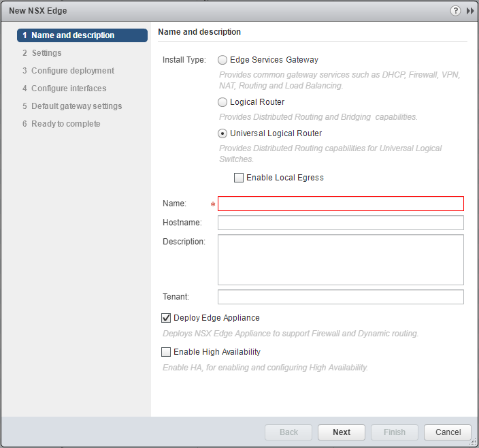
Task: Focus the Hostname input field
Action: pyautogui.click(x=340, y=223)
